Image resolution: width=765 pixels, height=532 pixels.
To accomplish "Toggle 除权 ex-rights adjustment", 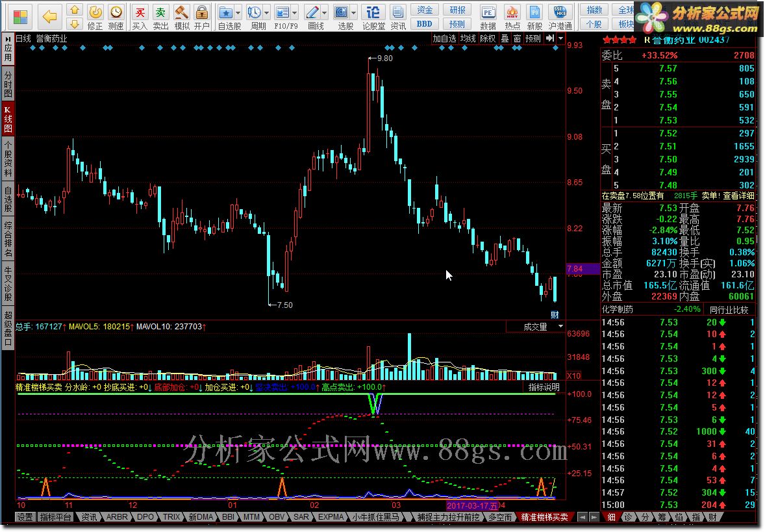I will pyautogui.click(x=488, y=38).
